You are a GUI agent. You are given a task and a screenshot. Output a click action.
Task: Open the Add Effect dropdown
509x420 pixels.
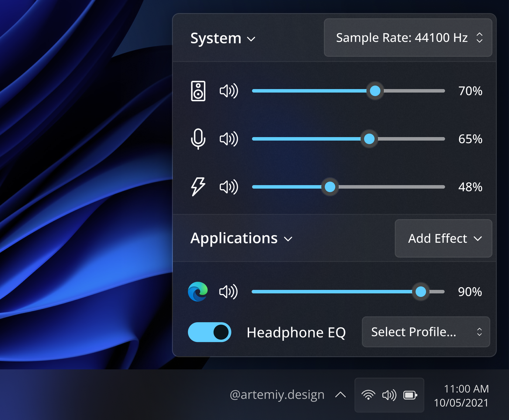443,238
